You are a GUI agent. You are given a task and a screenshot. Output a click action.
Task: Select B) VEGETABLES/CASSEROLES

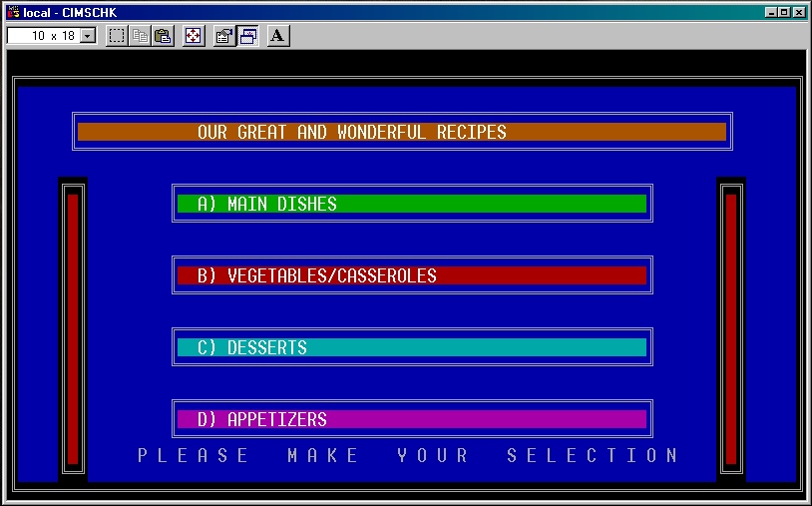[412, 275]
